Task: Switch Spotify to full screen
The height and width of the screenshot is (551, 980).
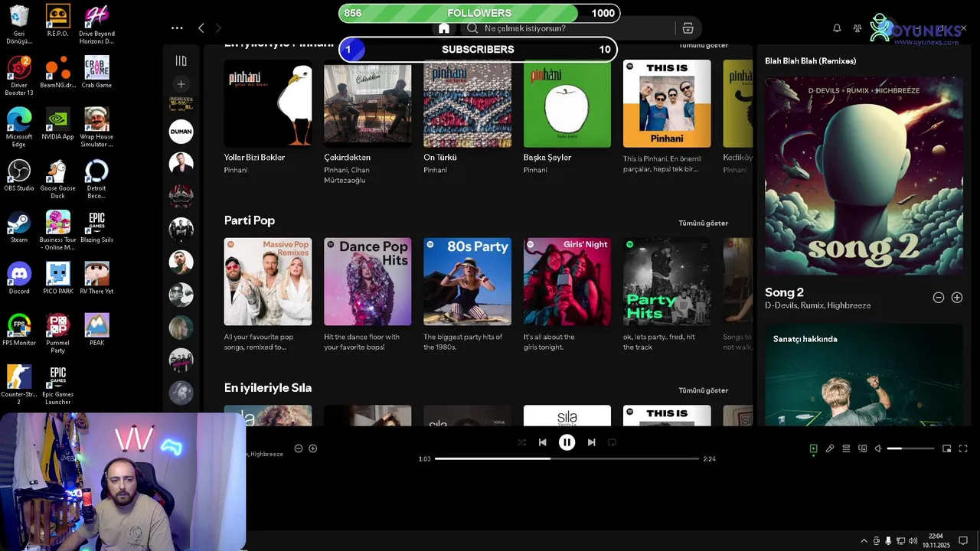Action: [963, 449]
